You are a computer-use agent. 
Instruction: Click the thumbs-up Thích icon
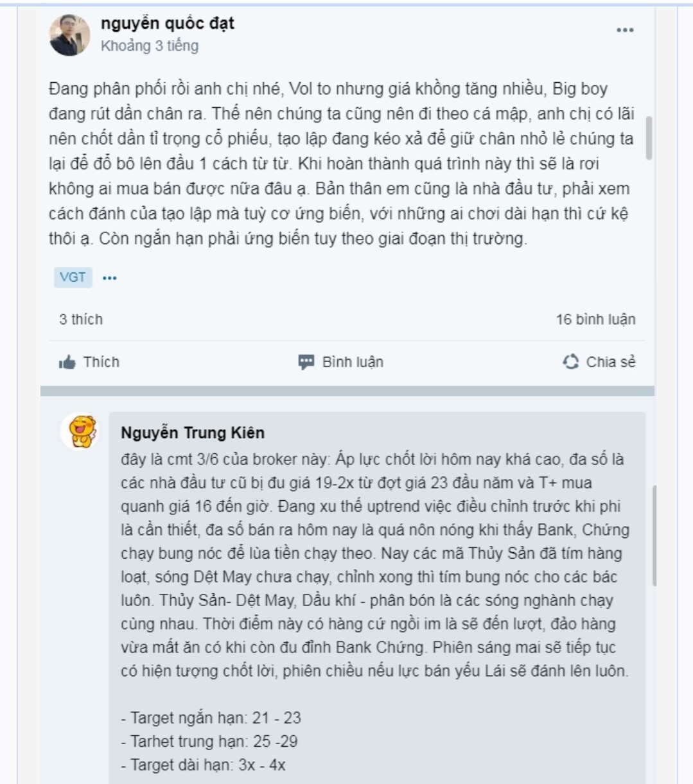pyautogui.click(x=67, y=362)
